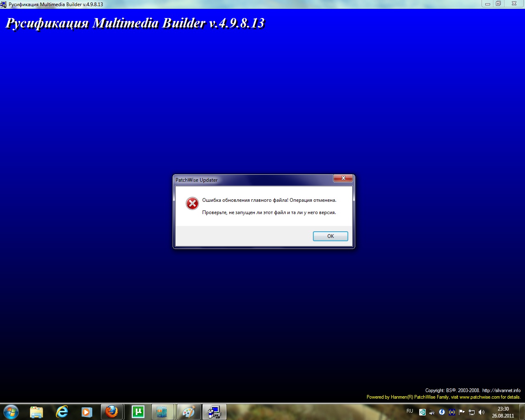Click the teal square tray icon
The image size is (525, 420).
(x=422, y=412)
